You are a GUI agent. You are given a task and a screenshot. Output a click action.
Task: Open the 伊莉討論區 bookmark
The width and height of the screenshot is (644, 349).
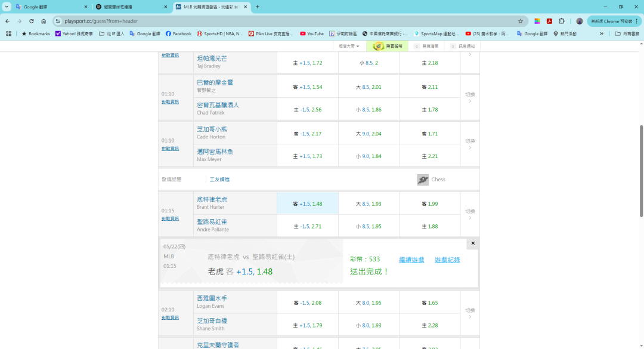click(x=343, y=34)
